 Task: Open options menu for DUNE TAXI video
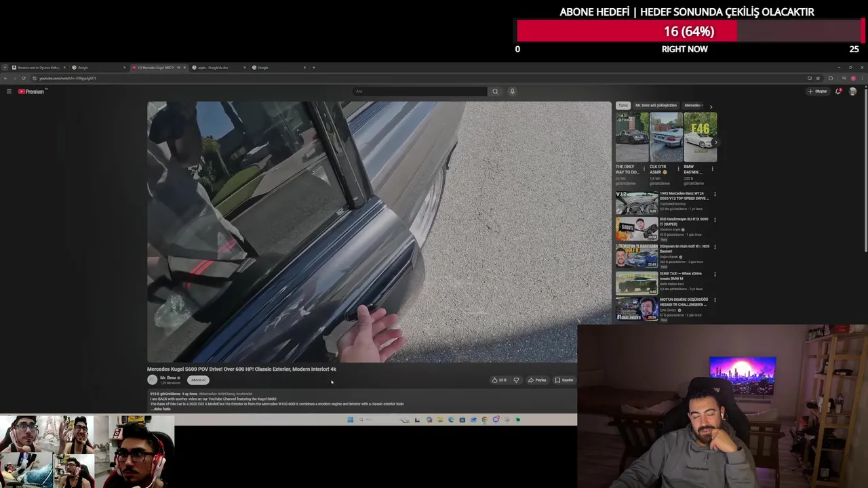715,274
